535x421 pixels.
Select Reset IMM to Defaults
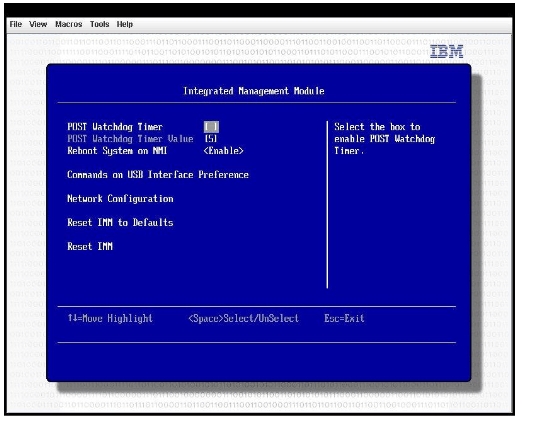click(x=120, y=222)
